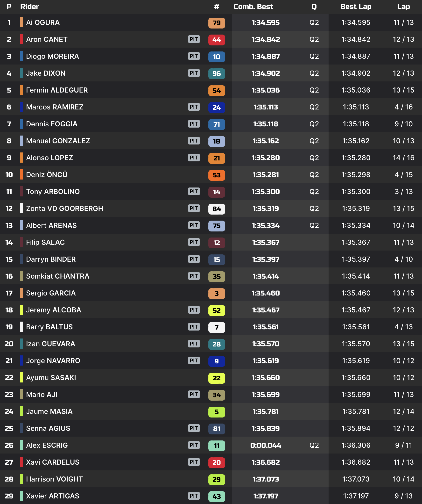422x504 pixels.
Task: Select the Harrison VOIGHT row name
Action: pos(54,479)
